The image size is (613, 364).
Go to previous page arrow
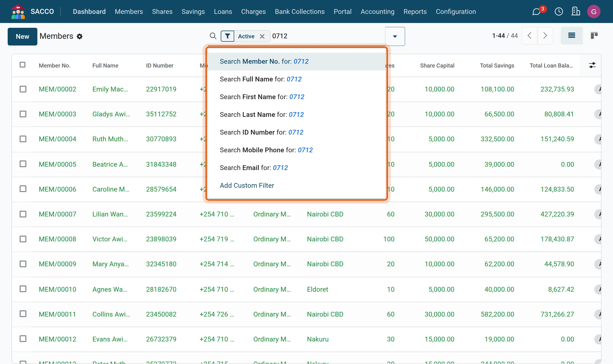click(x=530, y=36)
